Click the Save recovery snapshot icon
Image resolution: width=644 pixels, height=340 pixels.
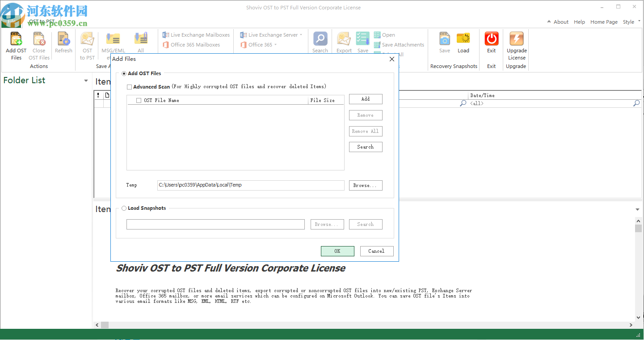[445, 39]
